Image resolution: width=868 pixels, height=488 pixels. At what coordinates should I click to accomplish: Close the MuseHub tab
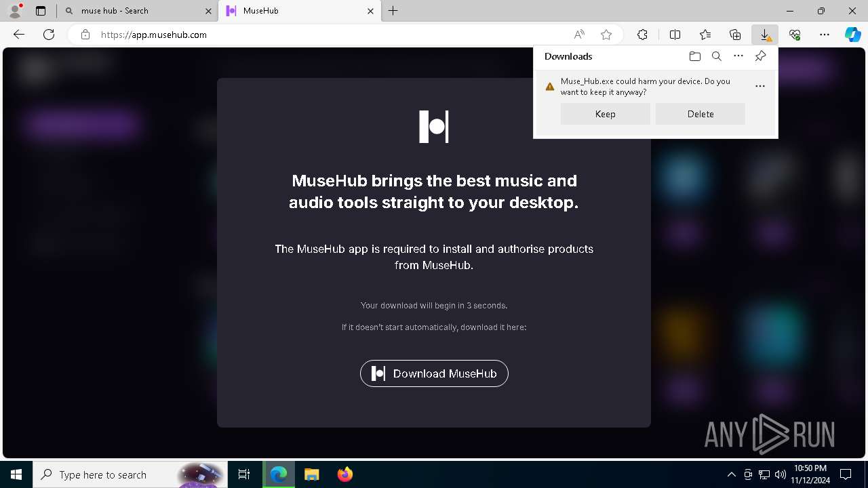coord(370,11)
